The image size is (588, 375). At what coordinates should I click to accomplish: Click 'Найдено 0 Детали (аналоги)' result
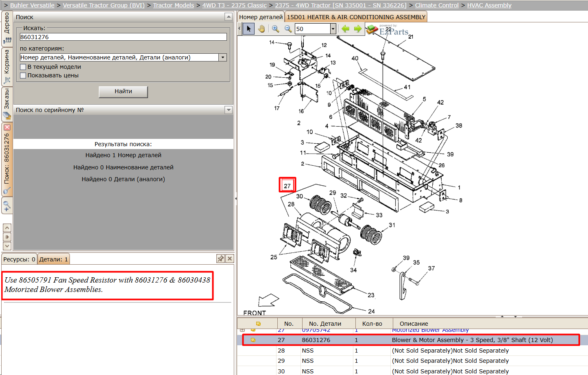coord(123,179)
